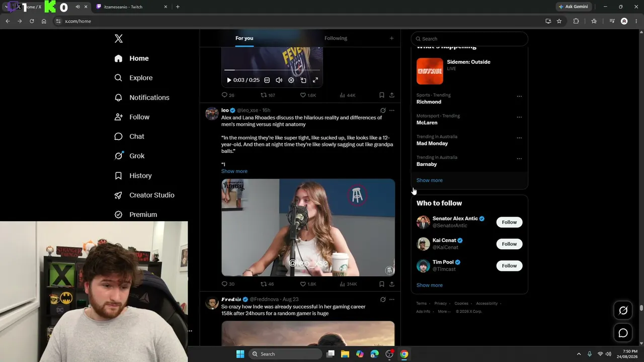Go to Chat in the sidebar

129,136
